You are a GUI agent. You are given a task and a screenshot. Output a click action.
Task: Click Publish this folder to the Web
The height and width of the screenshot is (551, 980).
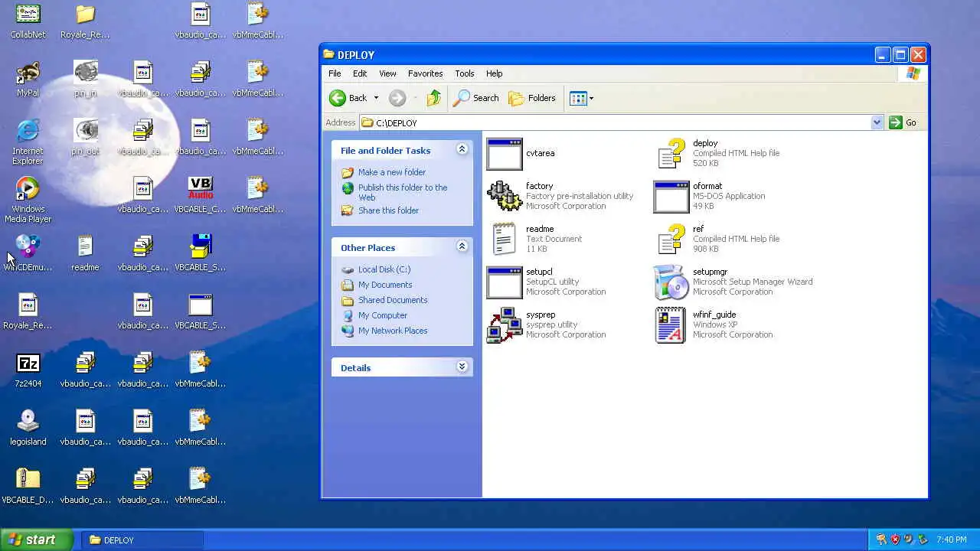(402, 192)
